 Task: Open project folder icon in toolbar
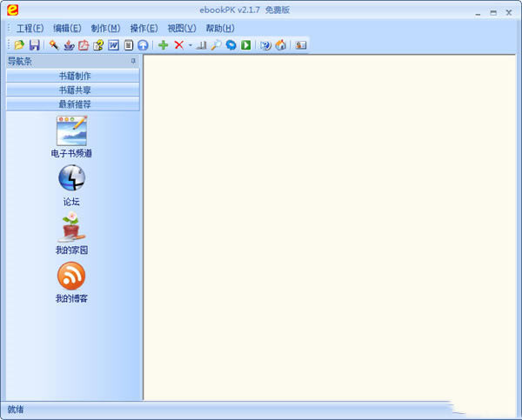coord(19,45)
